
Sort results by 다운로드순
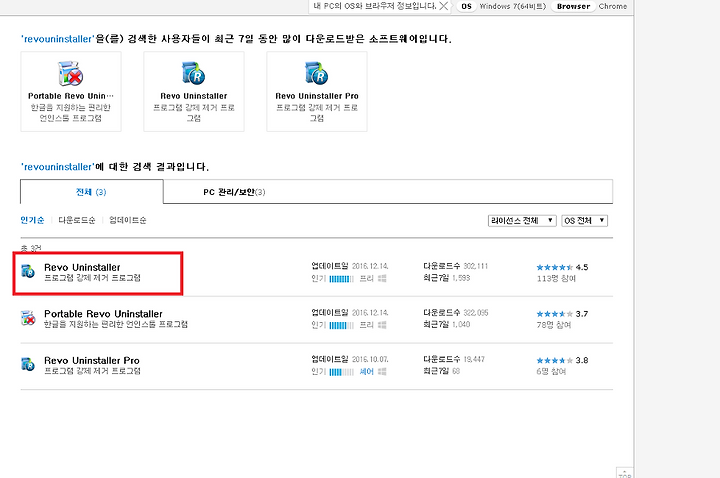pos(77,220)
